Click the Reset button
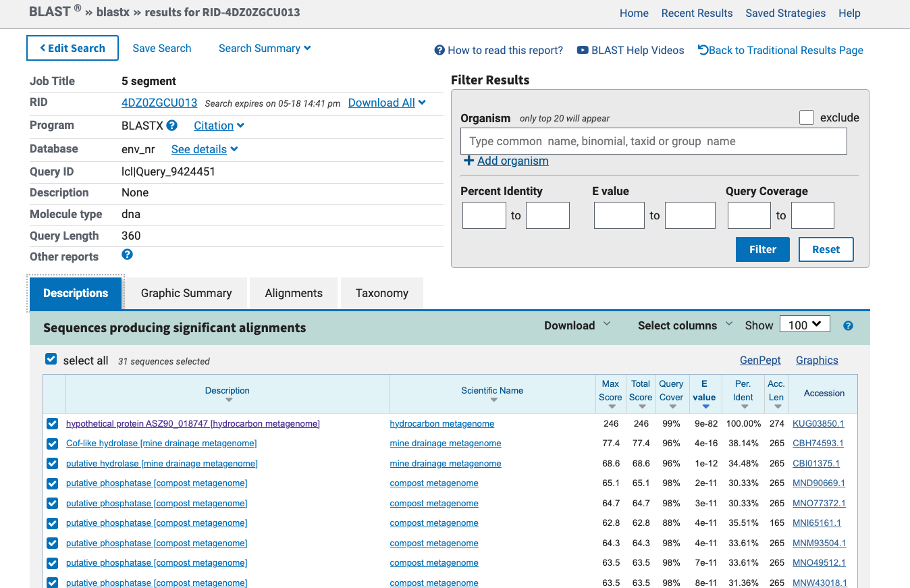 826,249
